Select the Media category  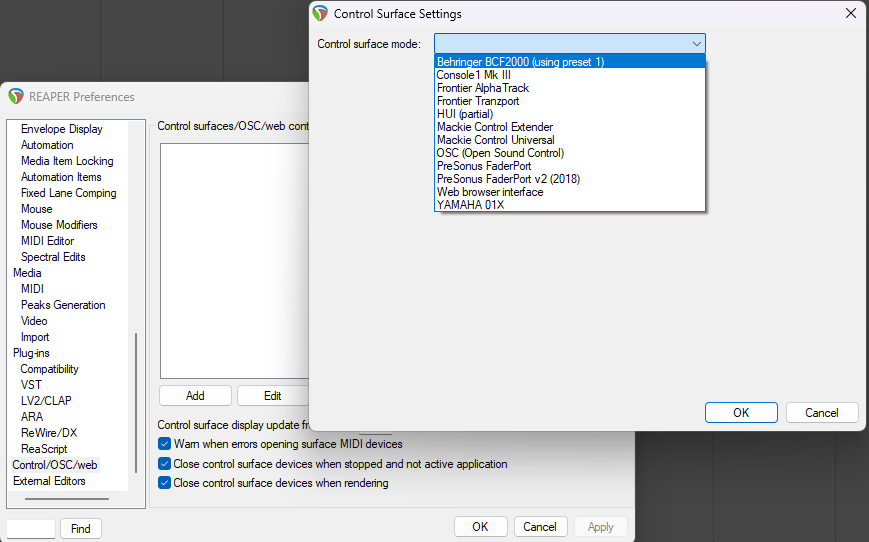pyautogui.click(x=27, y=273)
